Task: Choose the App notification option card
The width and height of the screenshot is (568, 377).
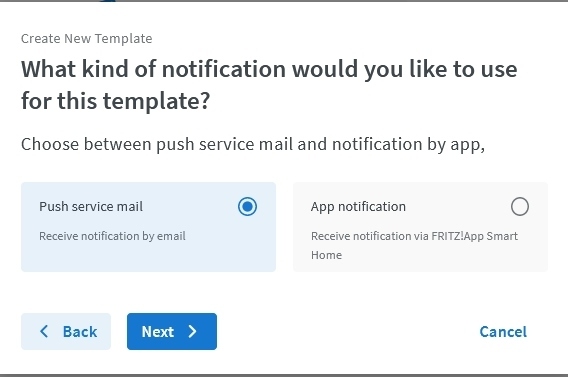Action: click(420, 227)
